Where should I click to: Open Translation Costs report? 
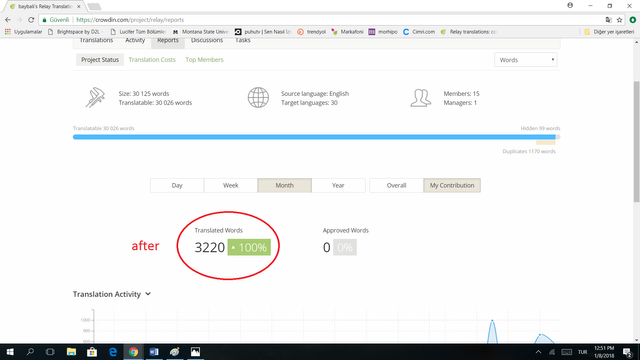[x=152, y=60]
